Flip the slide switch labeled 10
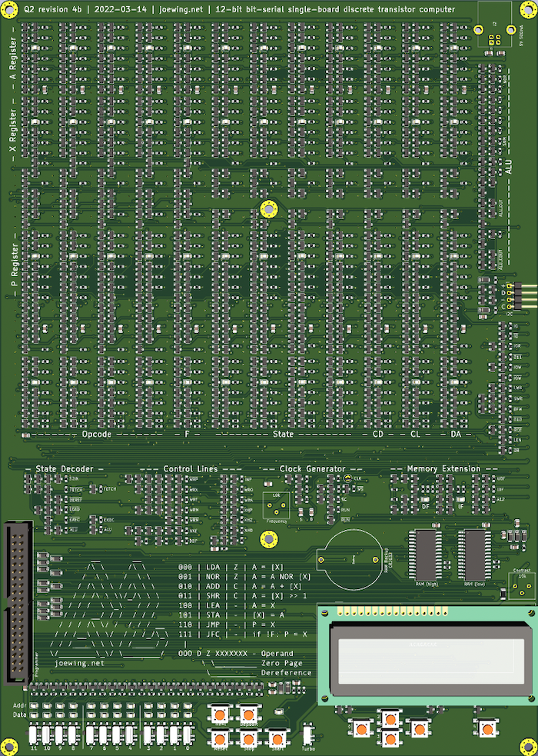 point(46,734)
